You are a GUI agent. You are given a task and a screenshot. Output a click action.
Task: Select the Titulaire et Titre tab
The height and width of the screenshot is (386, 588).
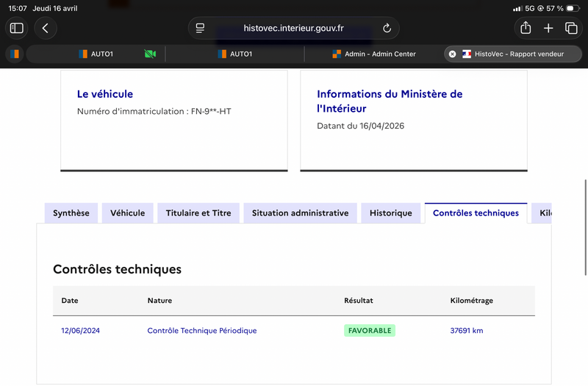point(198,213)
